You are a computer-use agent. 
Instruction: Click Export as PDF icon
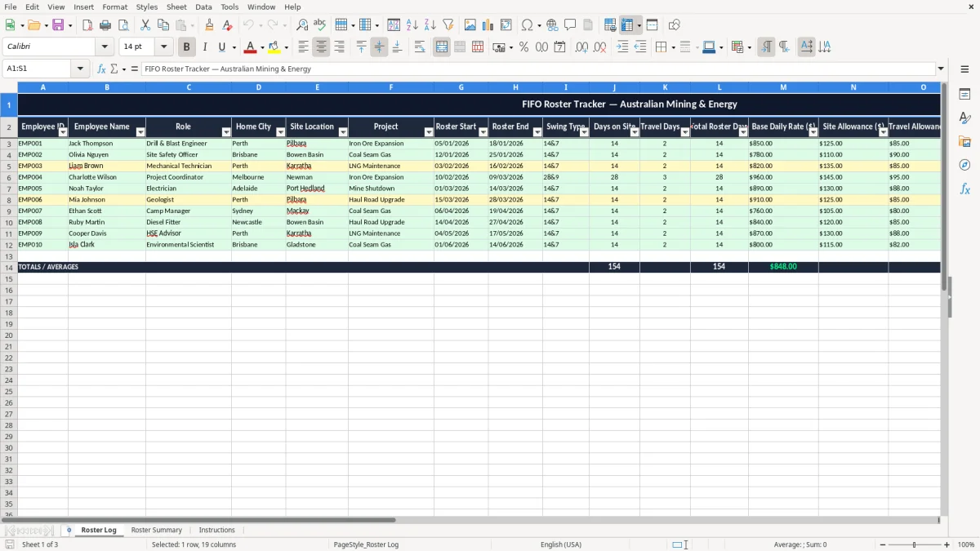87,25
